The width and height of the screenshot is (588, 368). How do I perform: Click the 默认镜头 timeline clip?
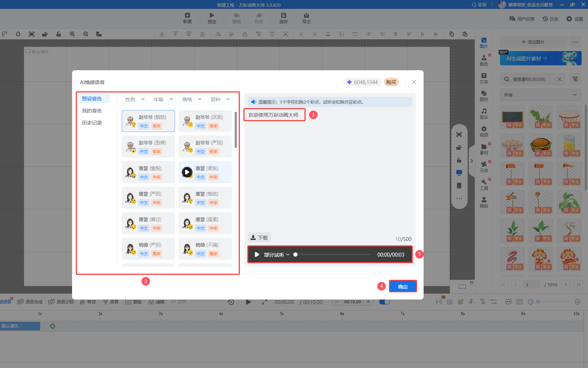click(x=20, y=326)
